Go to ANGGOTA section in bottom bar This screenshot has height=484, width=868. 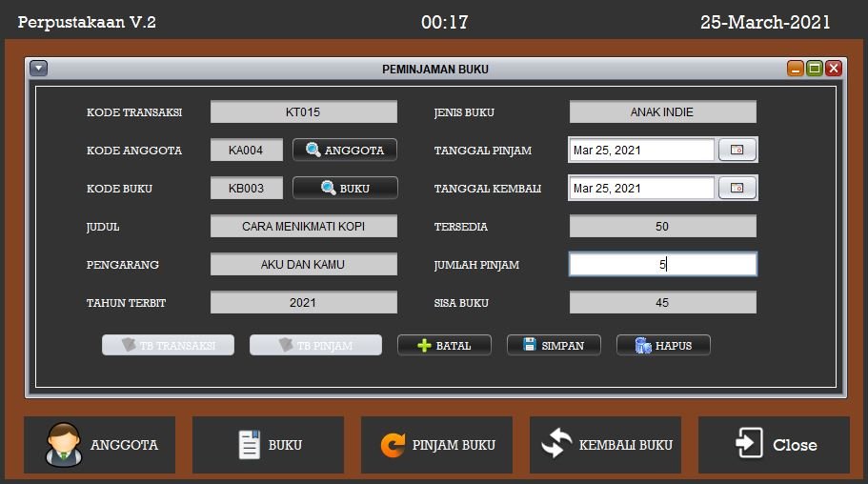100,445
